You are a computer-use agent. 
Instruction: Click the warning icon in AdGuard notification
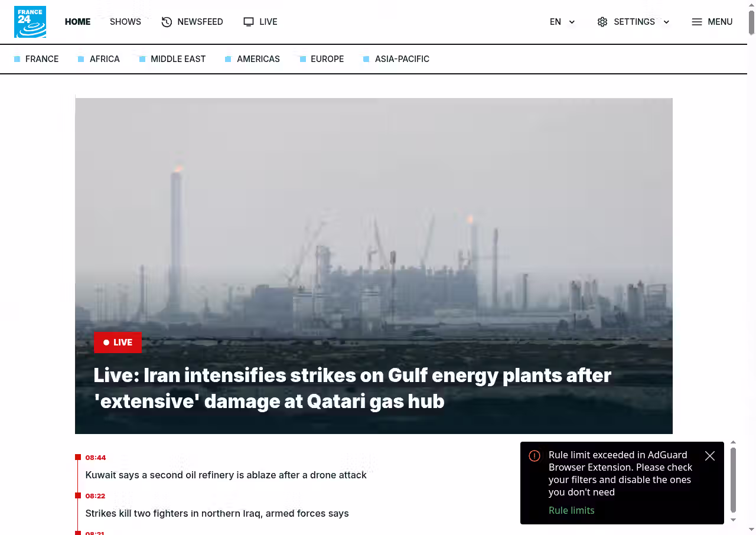(535, 456)
